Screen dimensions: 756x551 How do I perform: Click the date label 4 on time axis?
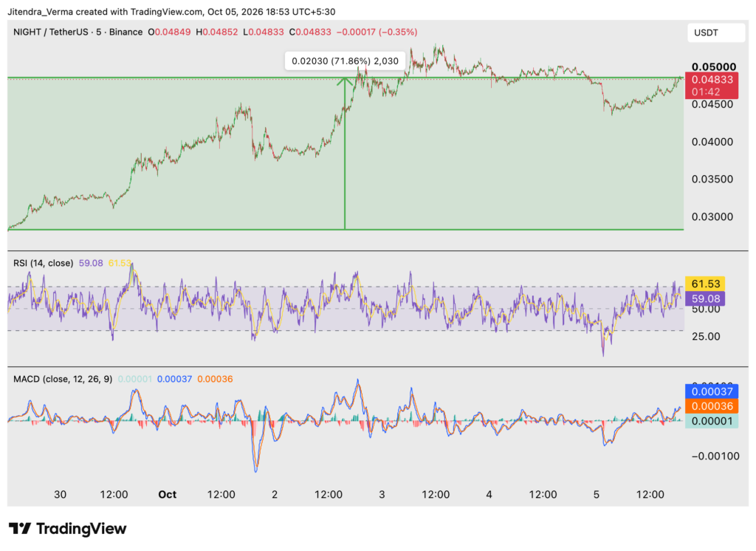click(489, 495)
